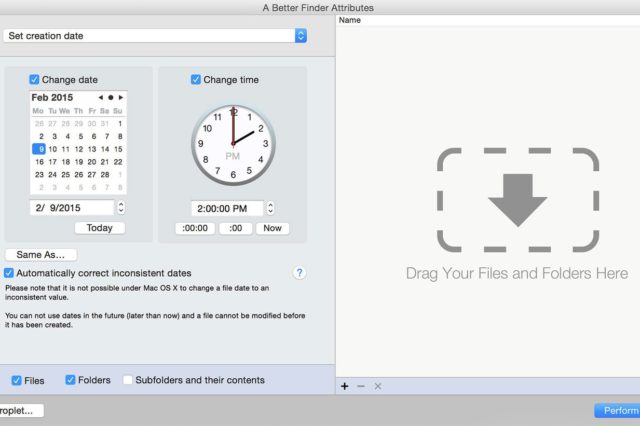Select February 9 in the calendar
This screenshot has width=640, height=426.
[x=39, y=149]
